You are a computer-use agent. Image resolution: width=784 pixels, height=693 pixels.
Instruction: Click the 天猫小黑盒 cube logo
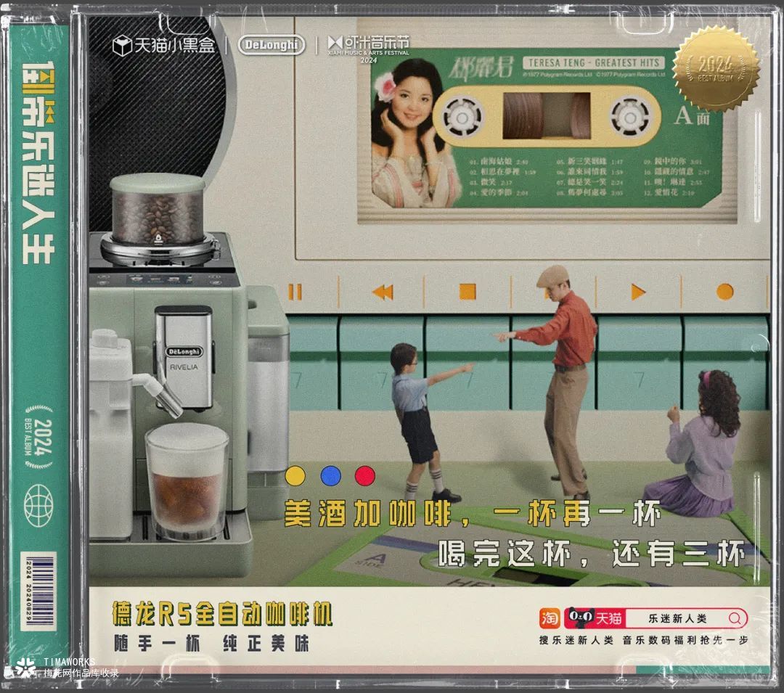click(x=163, y=46)
